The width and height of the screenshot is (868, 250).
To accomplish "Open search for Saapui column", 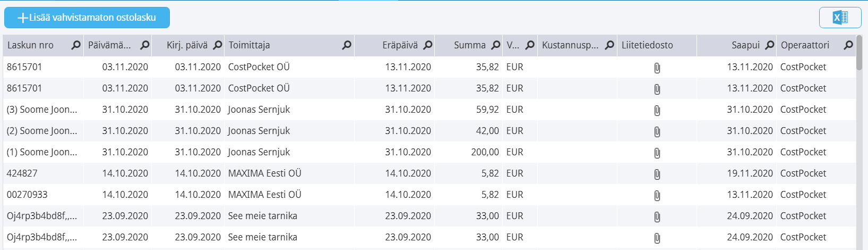I will pyautogui.click(x=770, y=45).
